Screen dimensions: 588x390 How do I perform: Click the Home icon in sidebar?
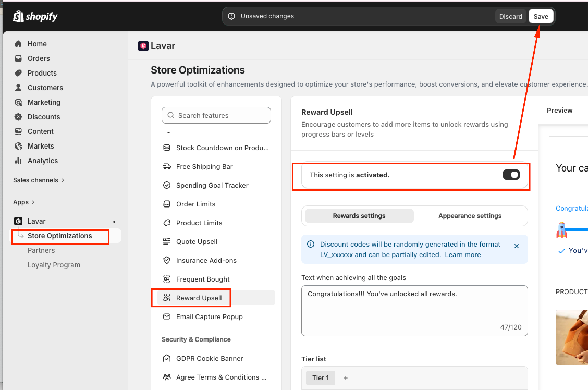(x=18, y=44)
